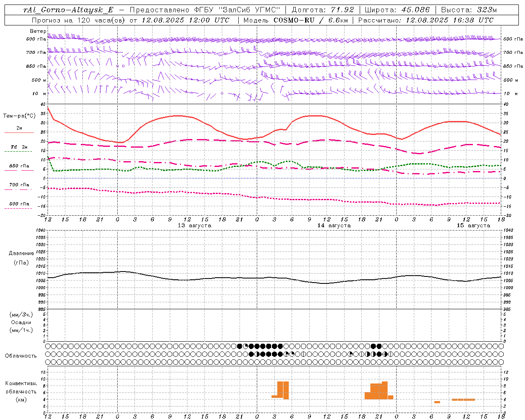Click the Широта: 45.086 header field
Image resolution: width=525 pixels, height=420 pixels.
tap(397, 10)
